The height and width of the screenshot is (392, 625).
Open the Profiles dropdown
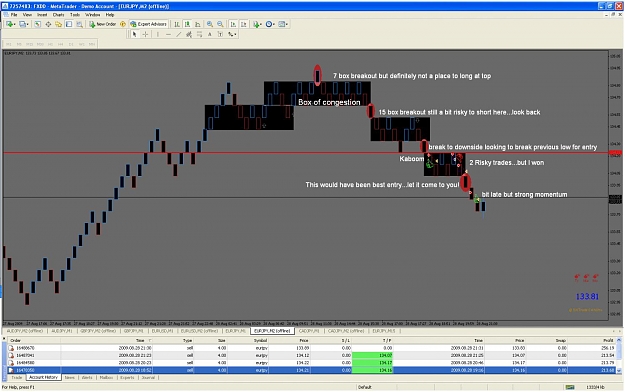pos(24,24)
